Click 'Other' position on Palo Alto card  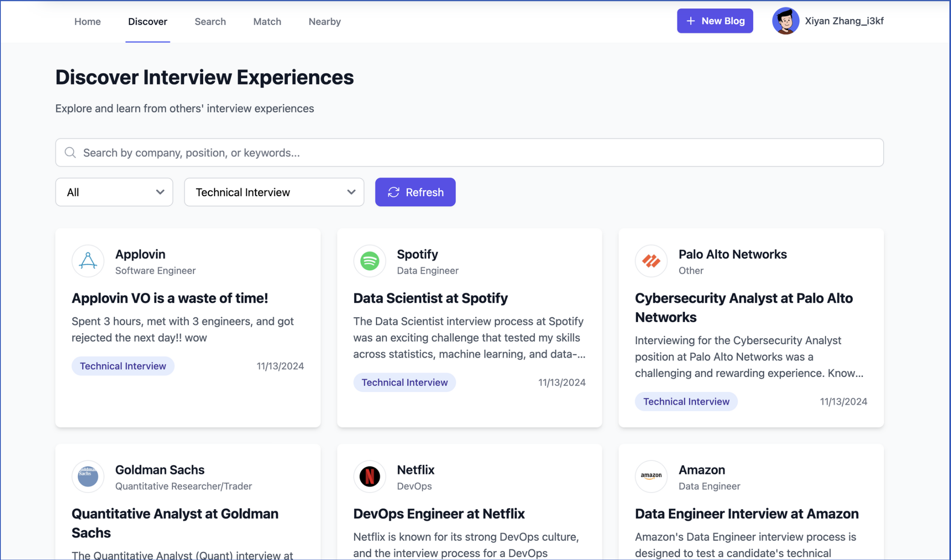(691, 271)
